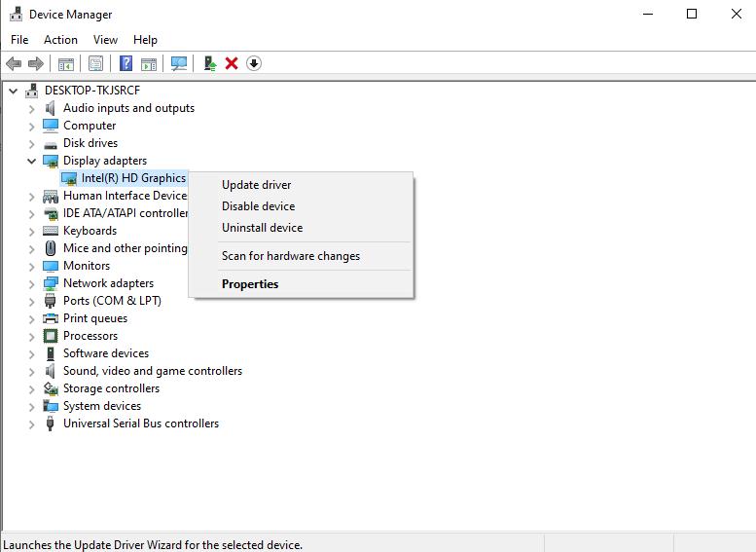756x552 pixels.
Task: Click the Ports (COM & LPT) icon
Action: (51, 301)
